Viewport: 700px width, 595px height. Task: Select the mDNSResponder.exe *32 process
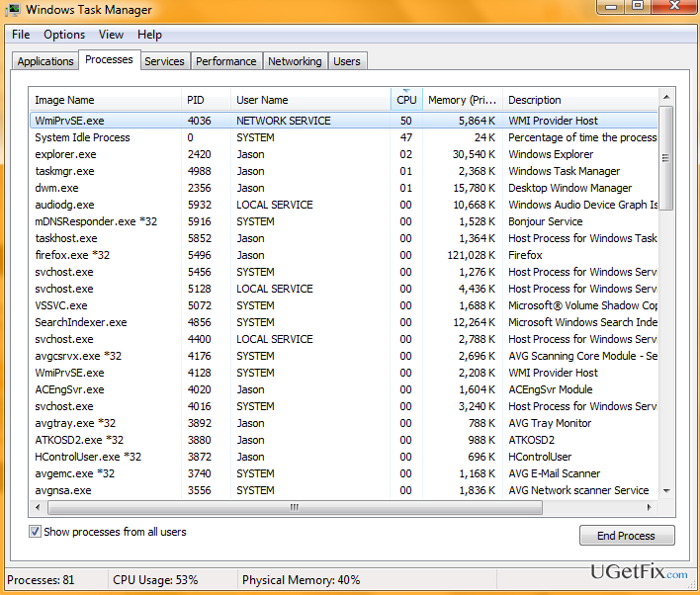point(344,221)
